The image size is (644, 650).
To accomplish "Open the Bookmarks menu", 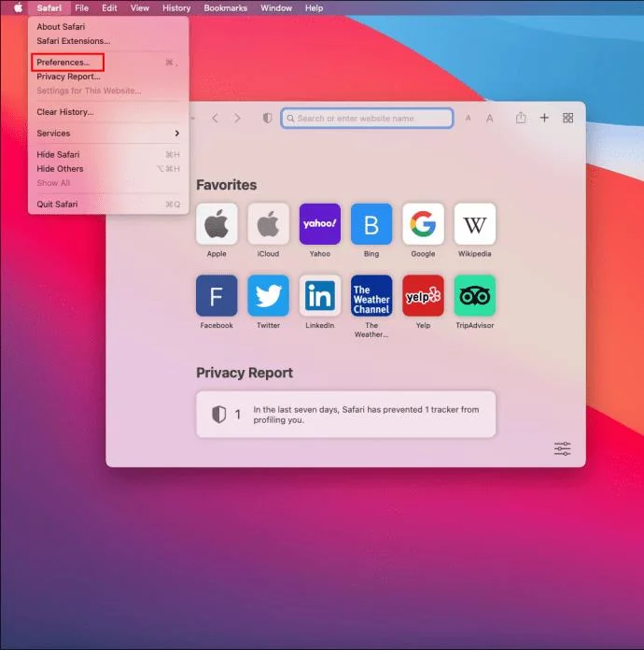I will (x=226, y=7).
